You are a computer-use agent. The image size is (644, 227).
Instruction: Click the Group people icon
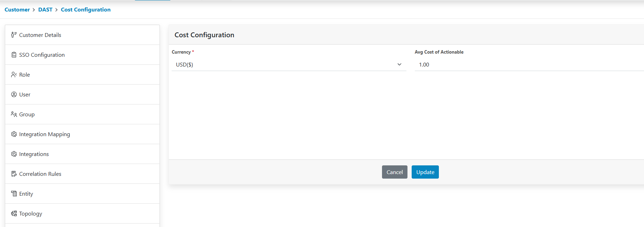pos(14,114)
